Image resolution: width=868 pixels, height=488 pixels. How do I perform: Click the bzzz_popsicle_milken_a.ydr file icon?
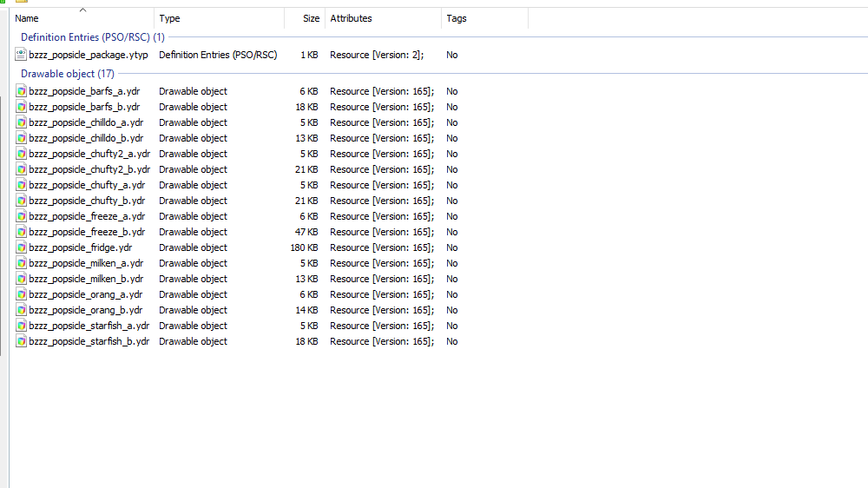[x=22, y=263]
